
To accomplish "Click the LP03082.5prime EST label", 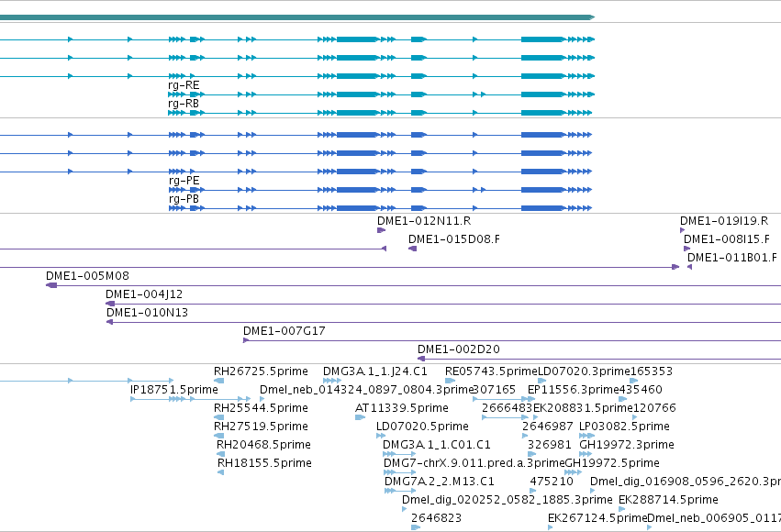I will coord(625,427).
